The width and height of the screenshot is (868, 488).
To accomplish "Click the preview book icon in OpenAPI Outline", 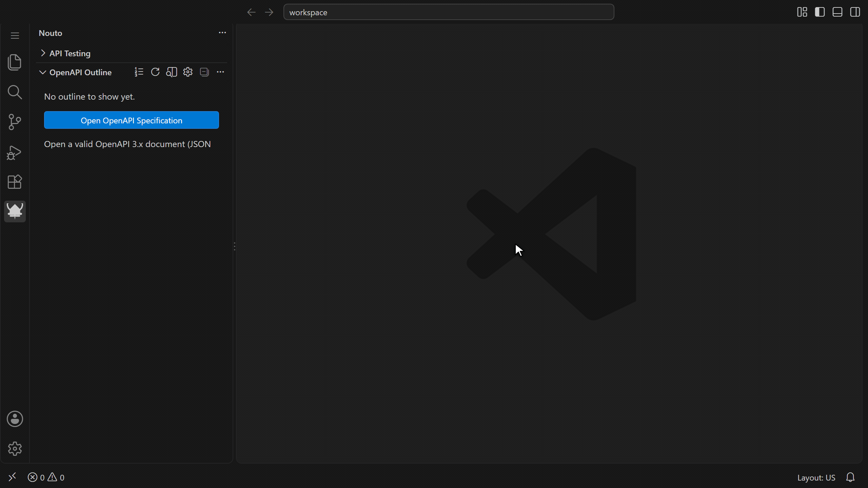I will coord(172,72).
